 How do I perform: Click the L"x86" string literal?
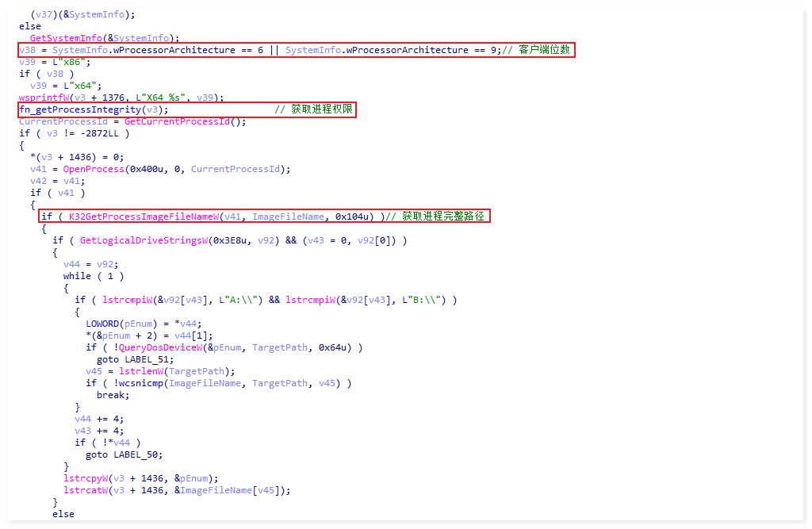(75, 62)
